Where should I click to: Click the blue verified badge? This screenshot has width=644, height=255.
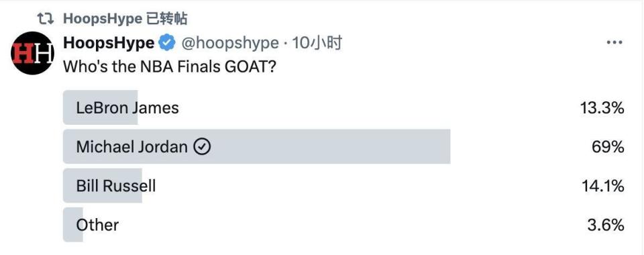[167, 43]
